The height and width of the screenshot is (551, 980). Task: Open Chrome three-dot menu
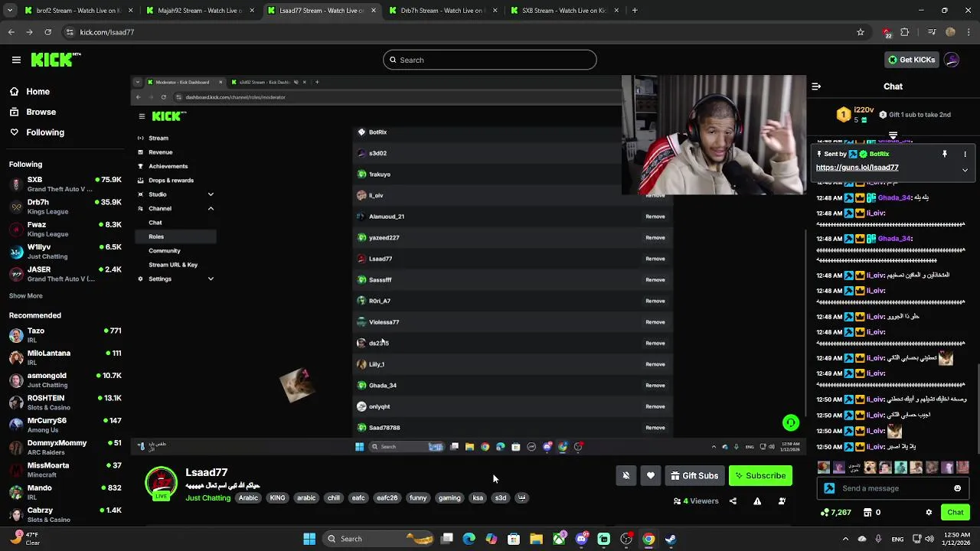[969, 32]
